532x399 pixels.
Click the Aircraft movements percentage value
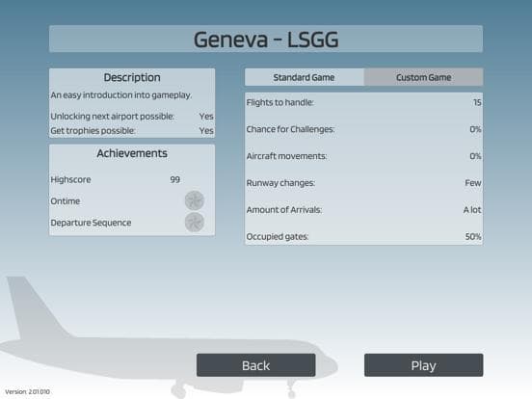475,156
